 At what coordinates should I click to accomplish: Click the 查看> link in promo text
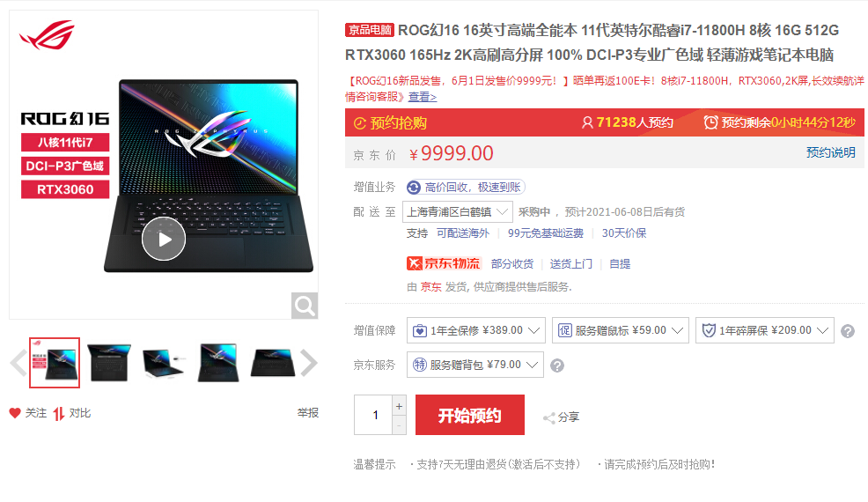point(423,97)
